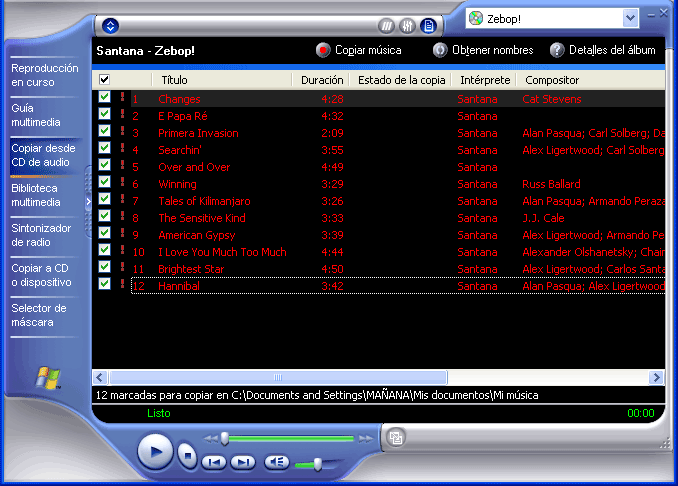Collapse the sidebar with arrow handle

pos(88,201)
